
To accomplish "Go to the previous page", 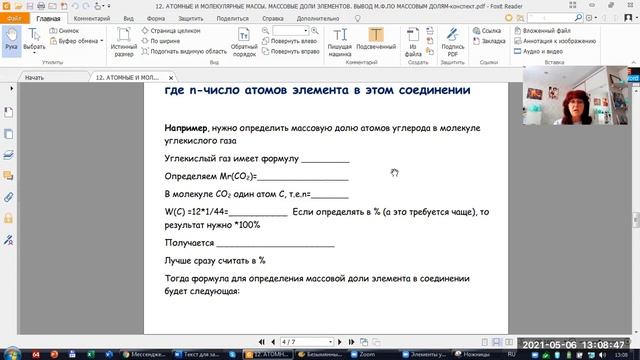I will click(x=273, y=342).
